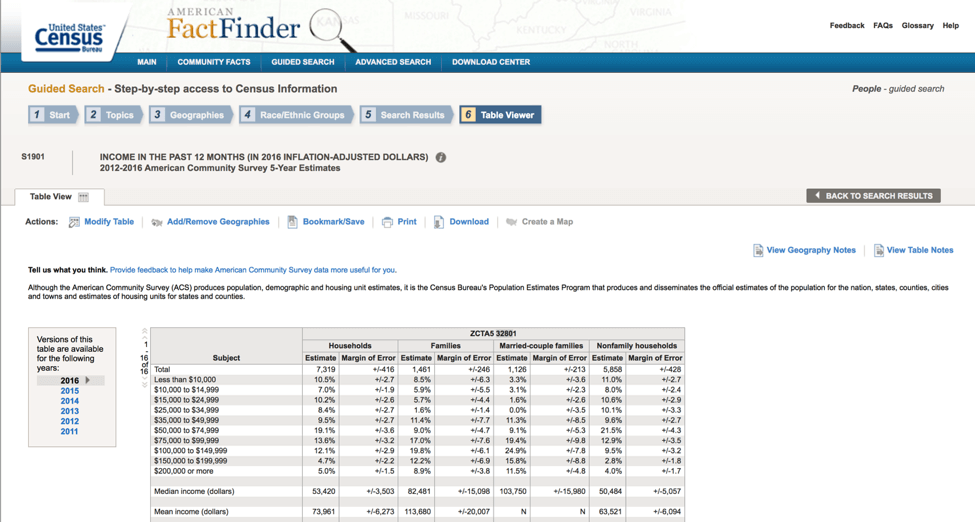Click the table grid icon in Table View tab
975x522 pixels.
click(x=83, y=197)
